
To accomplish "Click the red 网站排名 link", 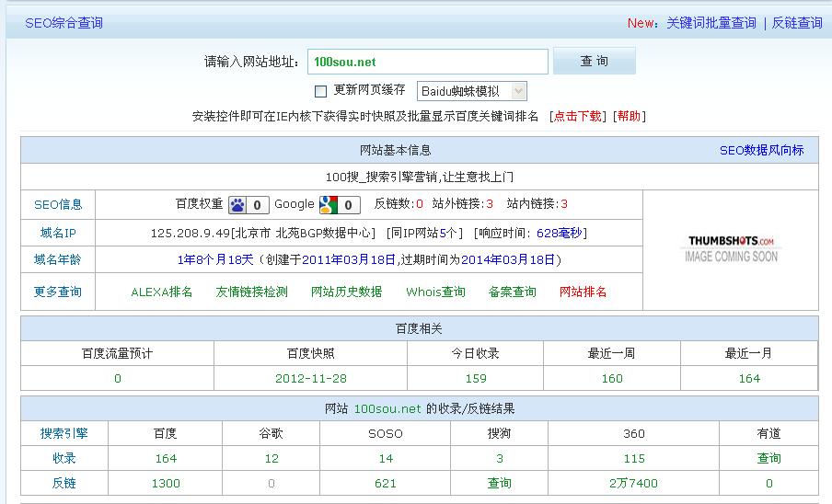I will [584, 292].
